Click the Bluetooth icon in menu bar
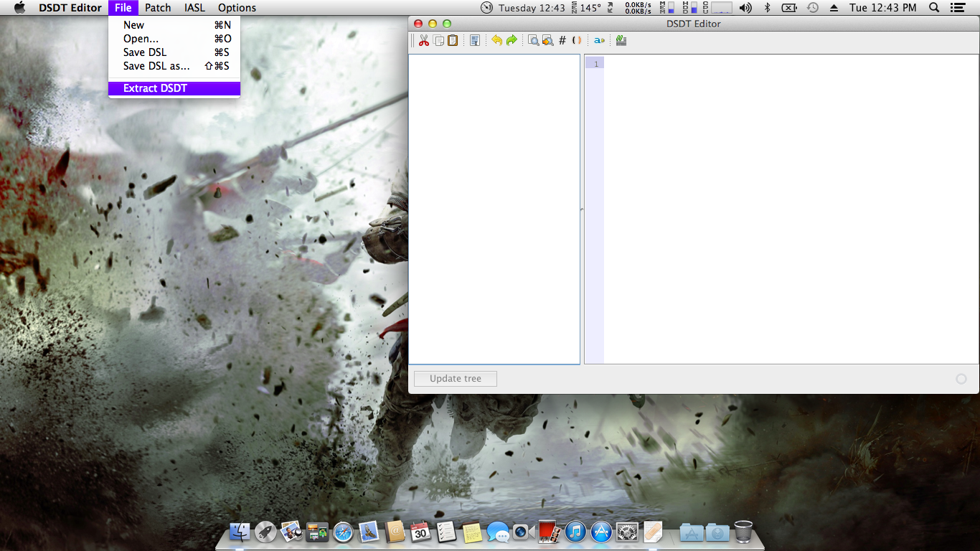This screenshot has width=980, height=551. point(767,8)
